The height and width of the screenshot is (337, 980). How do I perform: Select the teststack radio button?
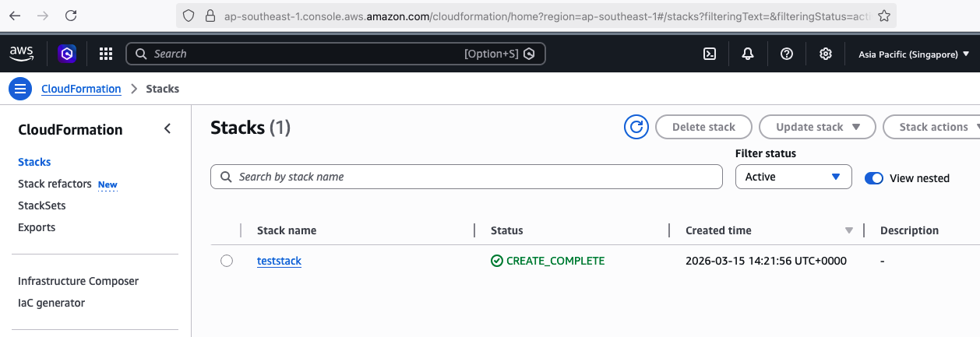[x=227, y=261]
